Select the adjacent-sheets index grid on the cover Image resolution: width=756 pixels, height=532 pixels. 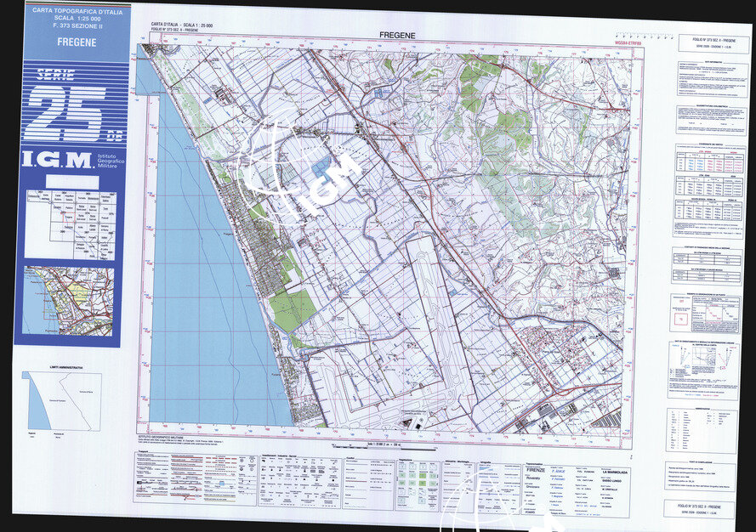point(70,223)
